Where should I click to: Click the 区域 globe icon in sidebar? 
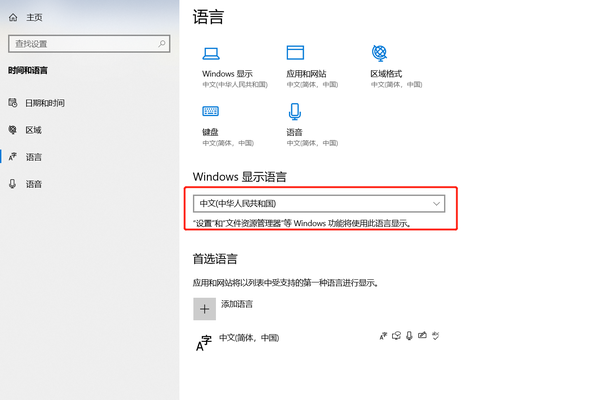tap(13, 130)
